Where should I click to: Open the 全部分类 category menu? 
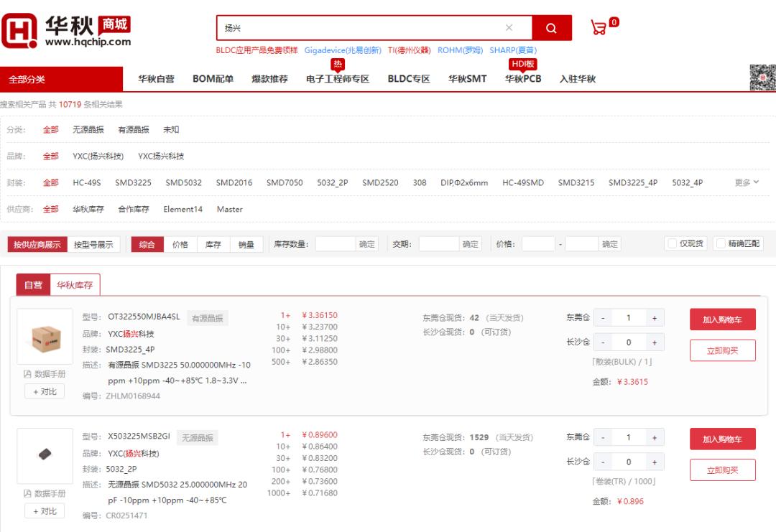tap(61, 79)
